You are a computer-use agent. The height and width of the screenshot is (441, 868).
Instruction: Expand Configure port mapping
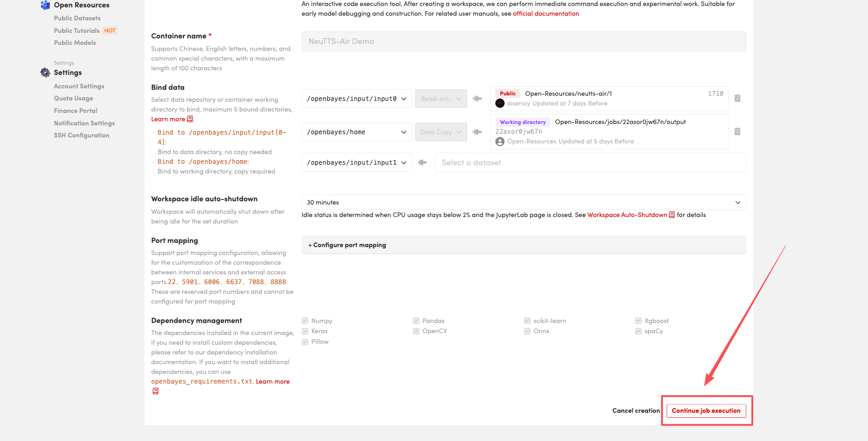click(524, 245)
